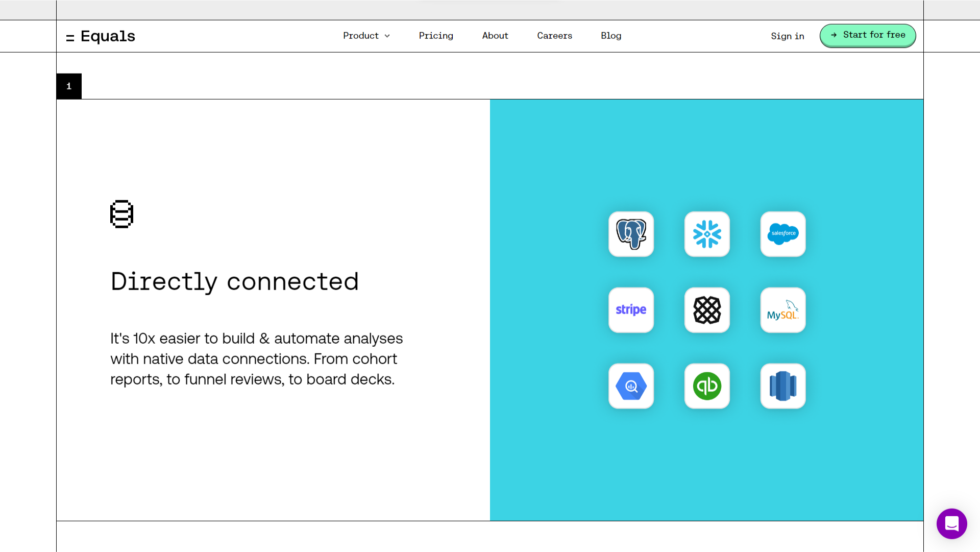980x552 pixels.
Task: Open the Careers page
Action: tap(554, 36)
